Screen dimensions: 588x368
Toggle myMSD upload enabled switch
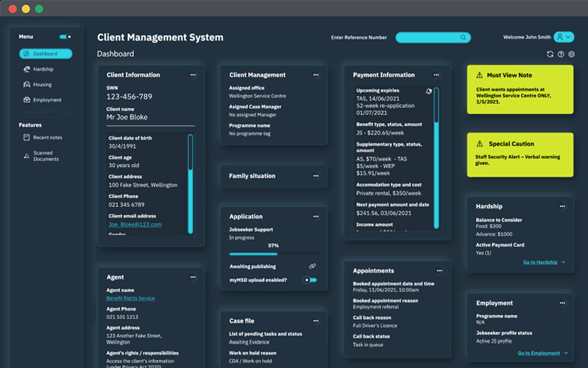[310, 280]
